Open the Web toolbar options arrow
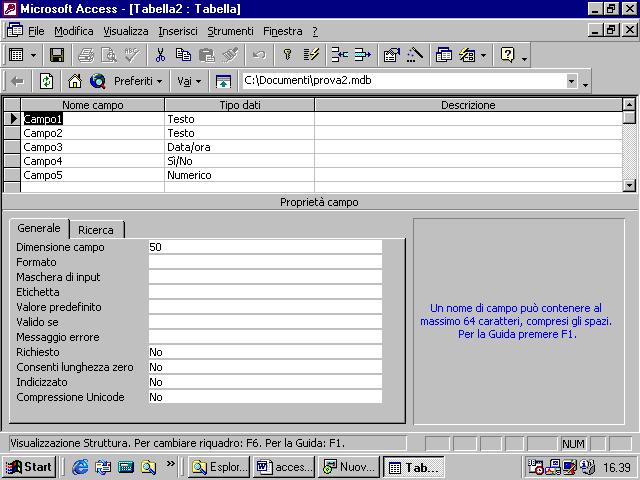The height and width of the screenshot is (480, 640). (x=585, y=83)
